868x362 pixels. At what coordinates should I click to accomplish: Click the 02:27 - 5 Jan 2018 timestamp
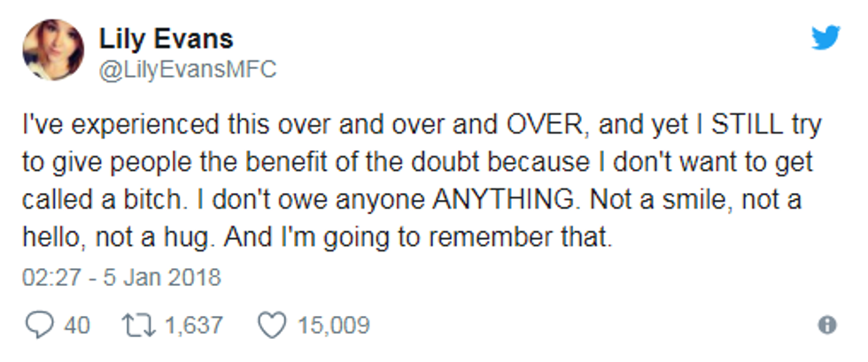click(121, 277)
